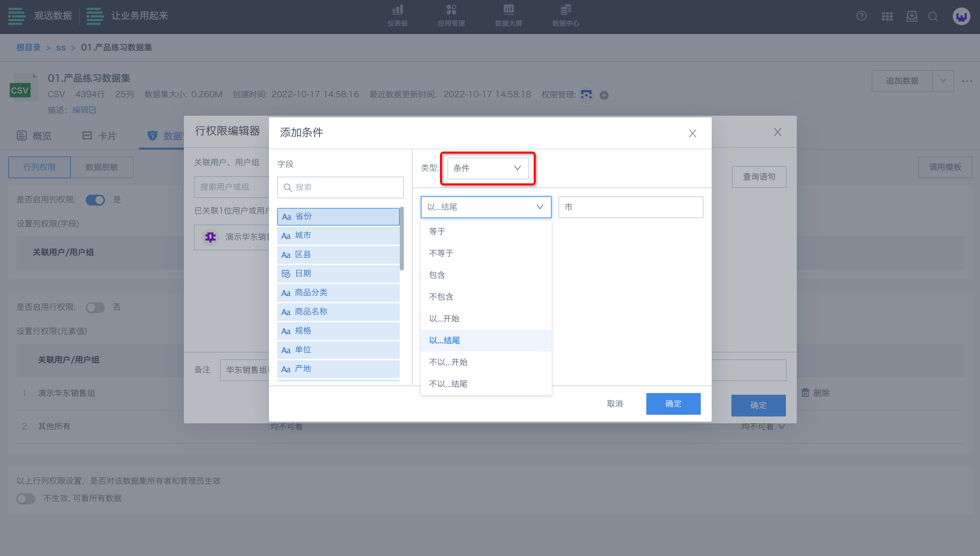
Task: Cancel the 添加条件 dialog with 取消
Action: (x=615, y=404)
